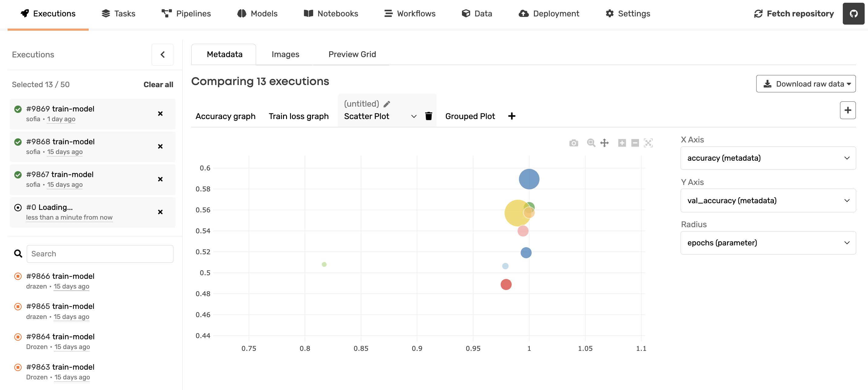Click the plot zoom-in plus icon
Screen dimensions: 868x390
click(622, 143)
